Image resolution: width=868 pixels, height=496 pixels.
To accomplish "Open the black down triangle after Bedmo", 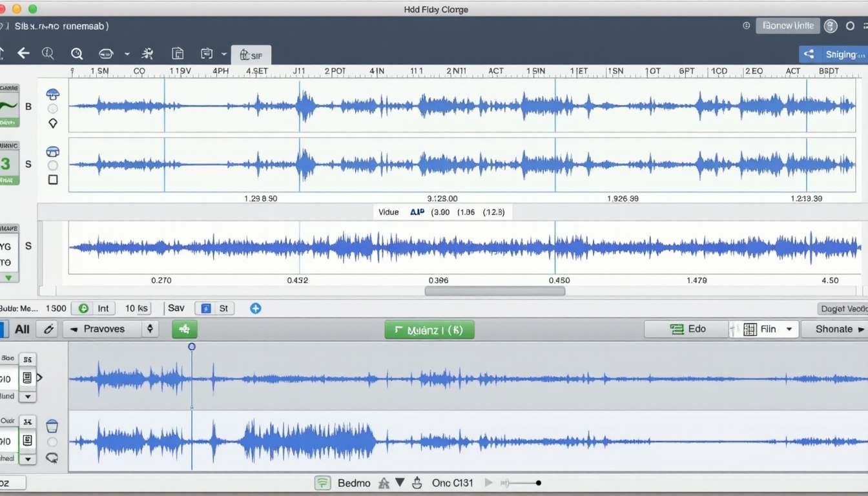I will coord(400,482).
